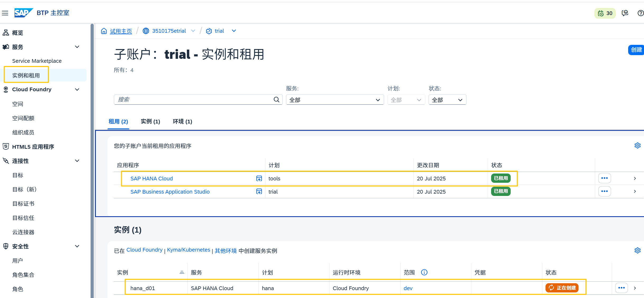Open the feedback/support chat icon
Image resolution: width=644 pixels, height=298 pixels.
[x=625, y=13]
